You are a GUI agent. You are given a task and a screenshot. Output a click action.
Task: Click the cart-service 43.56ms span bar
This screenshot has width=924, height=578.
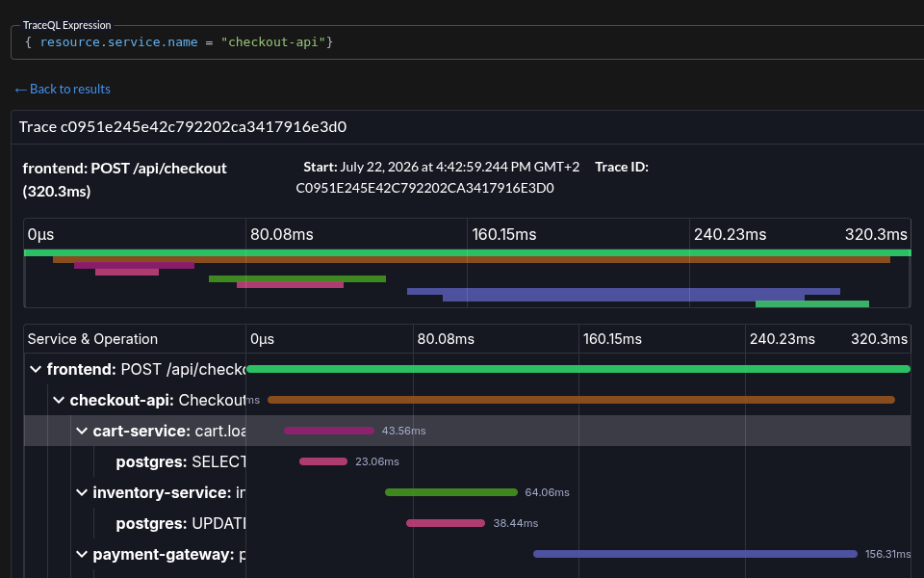pyautogui.click(x=329, y=431)
